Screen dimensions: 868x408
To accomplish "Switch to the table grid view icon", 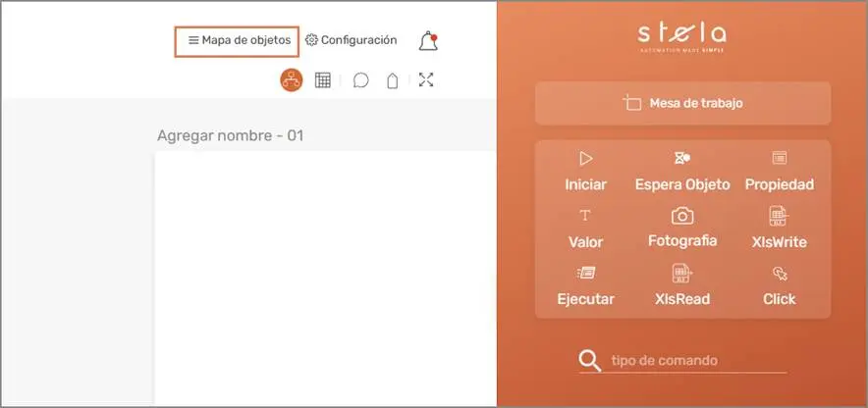I will coord(322,80).
